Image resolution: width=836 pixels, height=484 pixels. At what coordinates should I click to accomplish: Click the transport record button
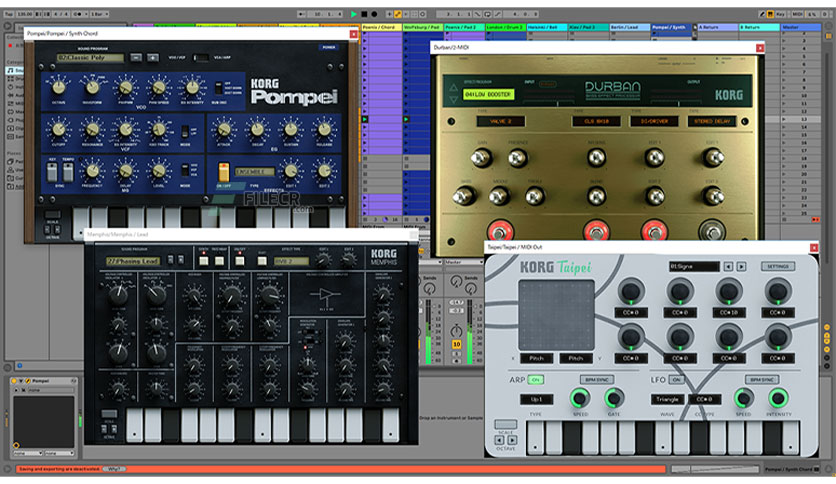374,14
